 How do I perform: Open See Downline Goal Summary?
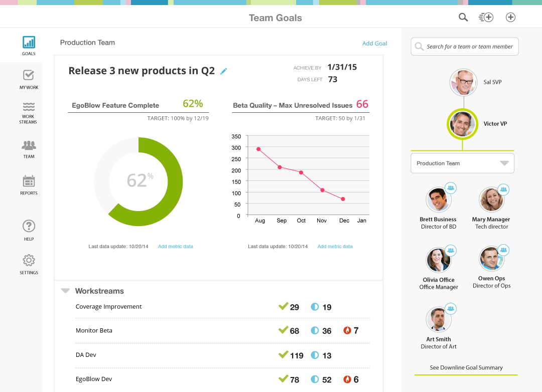click(466, 367)
